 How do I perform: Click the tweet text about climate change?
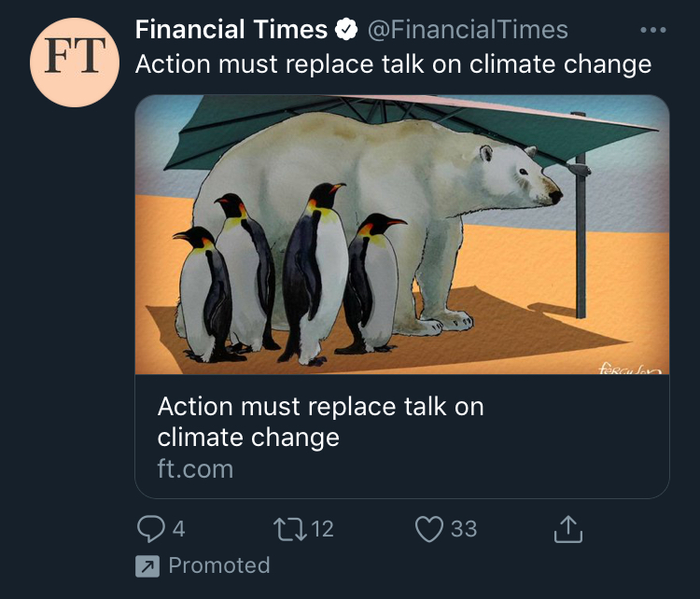click(392, 64)
